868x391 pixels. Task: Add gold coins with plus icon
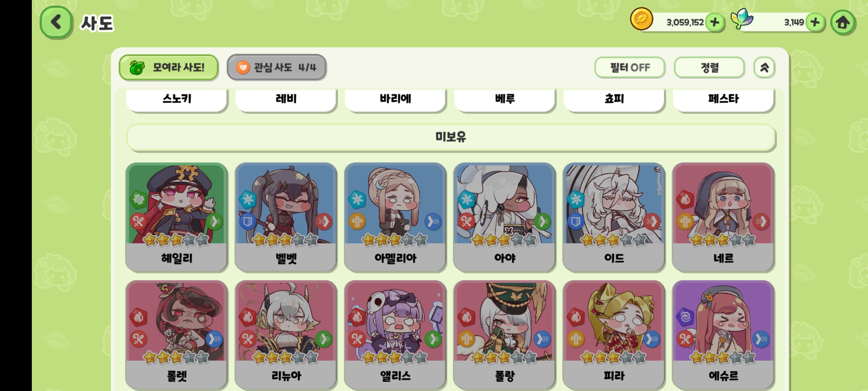715,22
